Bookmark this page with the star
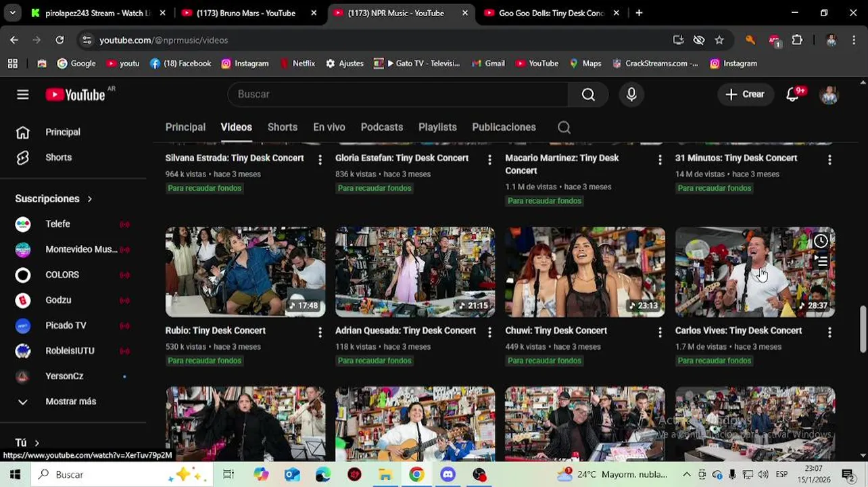Screen dimensions: 868x487 pyautogui.click(x=719, y=40)
